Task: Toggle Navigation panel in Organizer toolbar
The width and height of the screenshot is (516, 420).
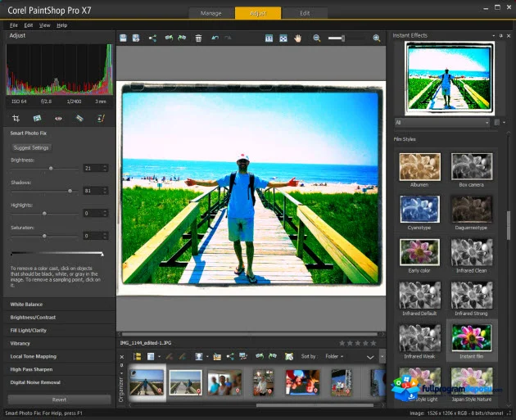Action: 138,356
